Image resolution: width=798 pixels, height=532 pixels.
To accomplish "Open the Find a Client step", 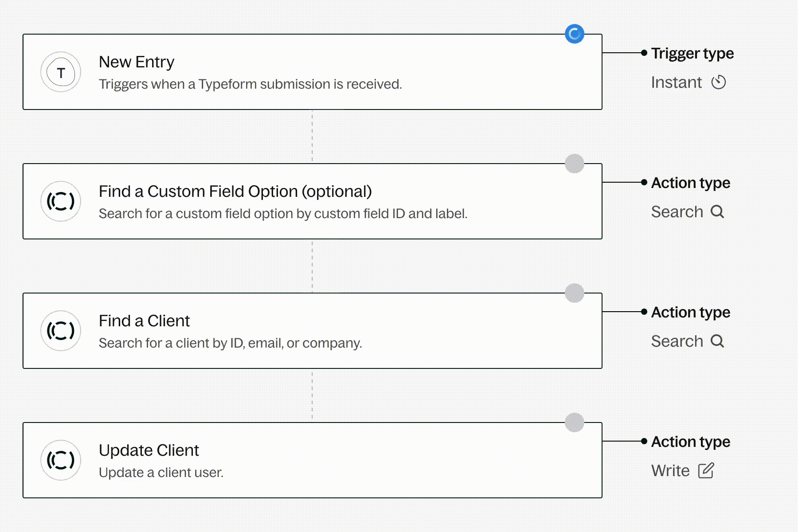I will (x=144, y=321).
